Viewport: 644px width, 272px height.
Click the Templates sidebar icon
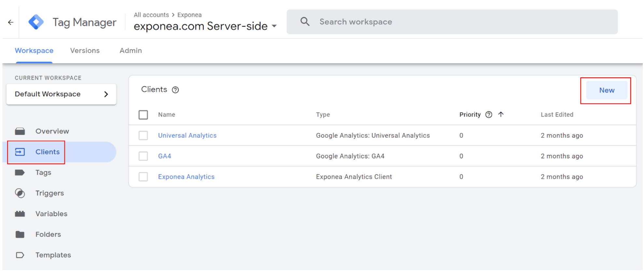click(20, 255)
